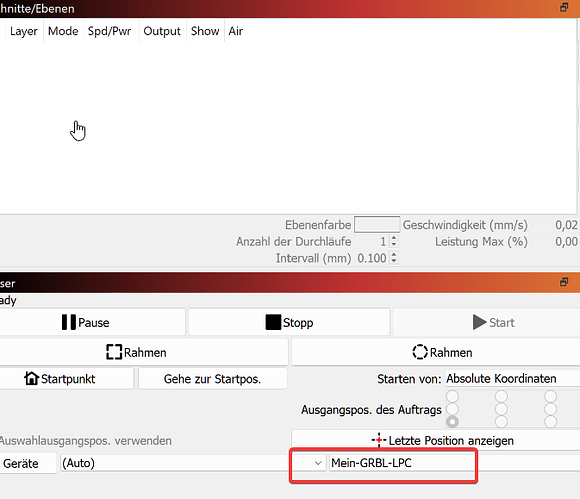Select center job origin radio button
The image size is (580, 499).
pyautogui.click(x=501, y=409)
